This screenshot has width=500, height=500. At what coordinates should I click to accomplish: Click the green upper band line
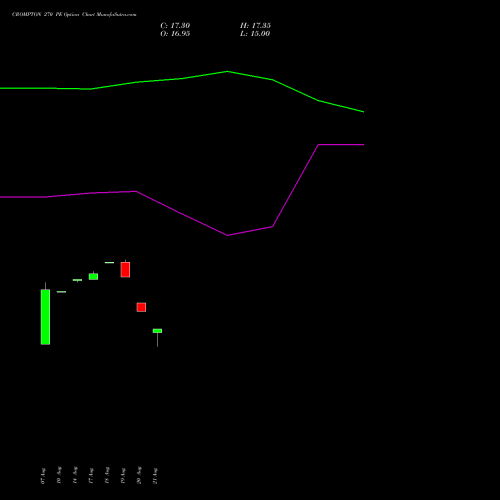click(x=182, y=79)
